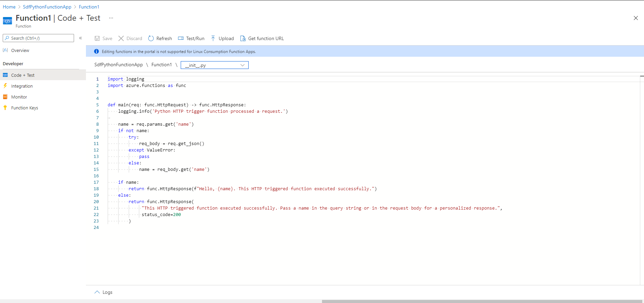The width and height of the screenshot is (644, 303).
Task: Click the logging.info statement on line 6
Action: [203, 111]
